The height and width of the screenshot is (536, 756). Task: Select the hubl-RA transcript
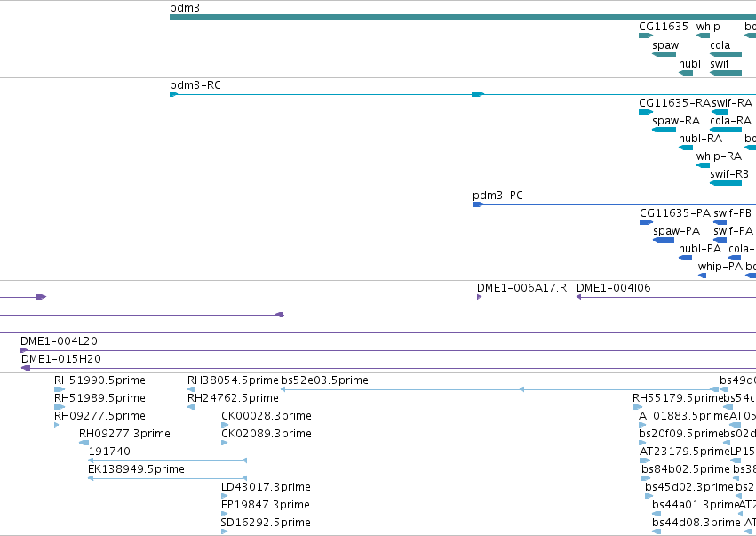tap(686, 148)
